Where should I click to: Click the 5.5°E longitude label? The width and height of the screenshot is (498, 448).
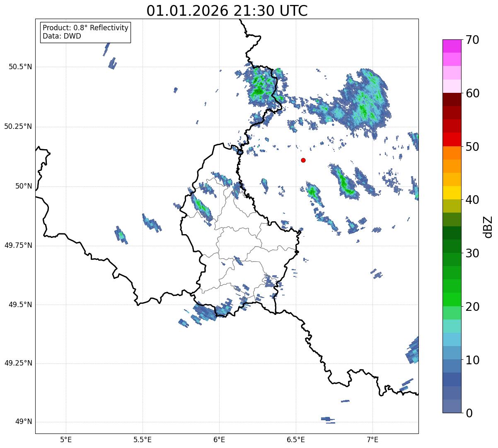point(143,439)
